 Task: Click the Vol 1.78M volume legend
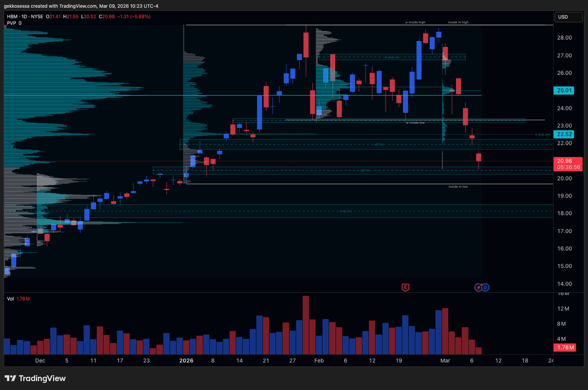pyautogui.click(x=19, y=298)
